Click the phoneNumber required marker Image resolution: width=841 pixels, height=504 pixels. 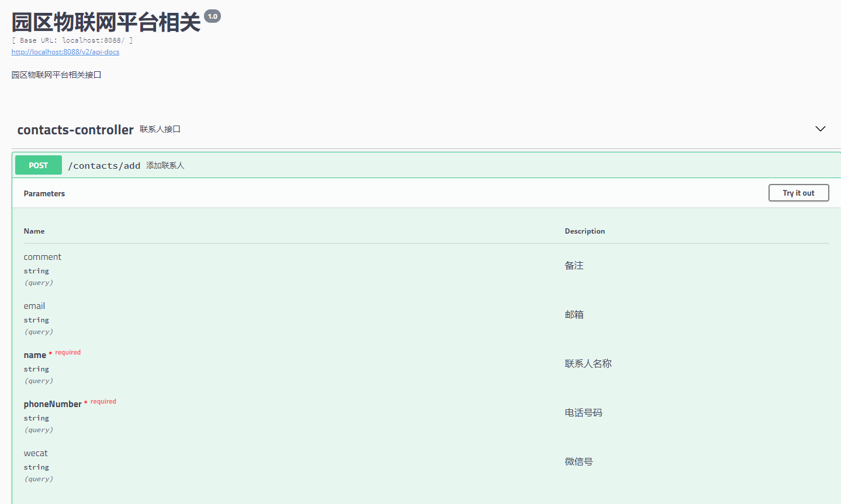pos(102,401)
